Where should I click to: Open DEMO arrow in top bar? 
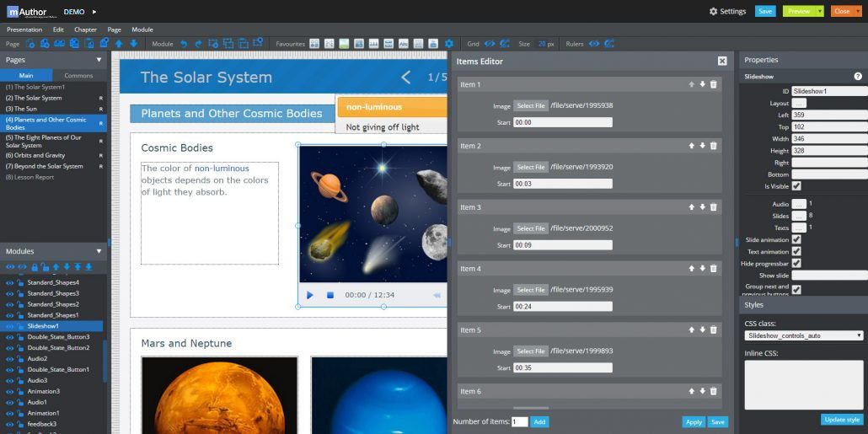click(x=94, y=11)
